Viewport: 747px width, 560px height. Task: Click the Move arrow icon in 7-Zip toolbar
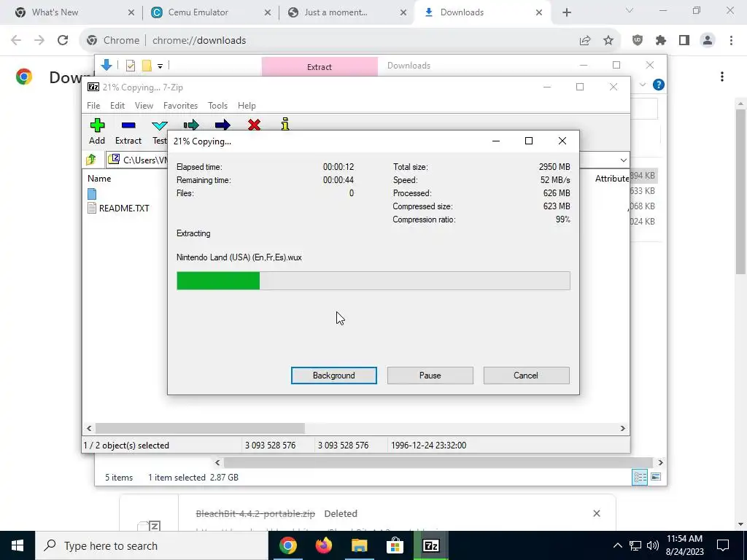click(222, 125)
